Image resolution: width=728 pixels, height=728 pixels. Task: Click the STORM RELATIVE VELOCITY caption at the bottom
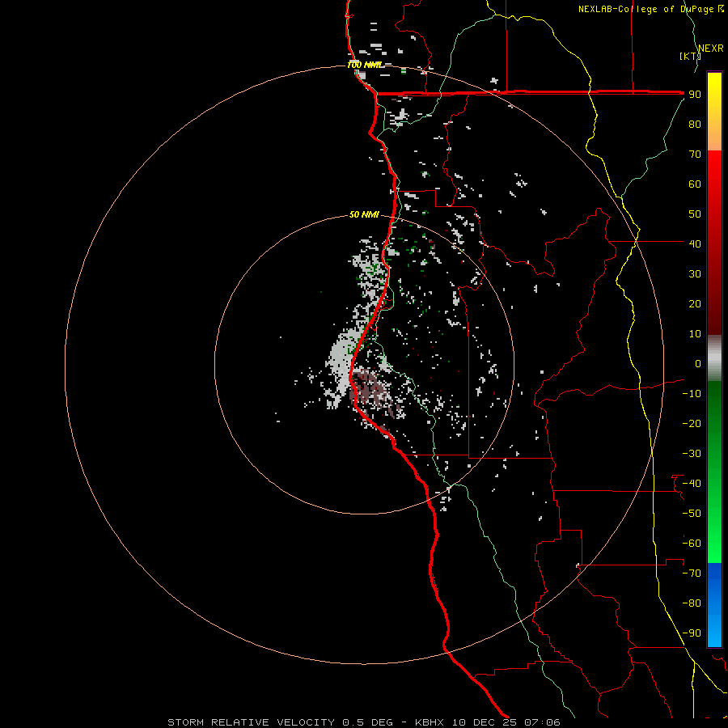tap(363, 722)
